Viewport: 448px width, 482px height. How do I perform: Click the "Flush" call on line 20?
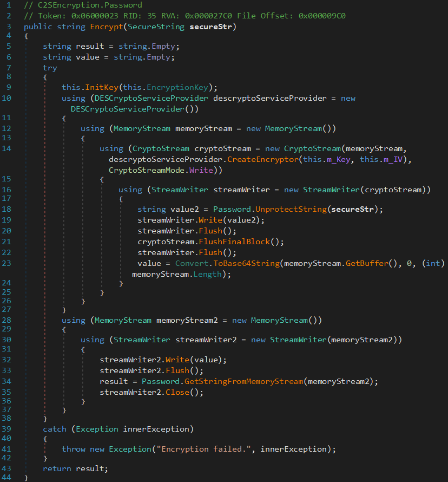click(x=210, y=231)
